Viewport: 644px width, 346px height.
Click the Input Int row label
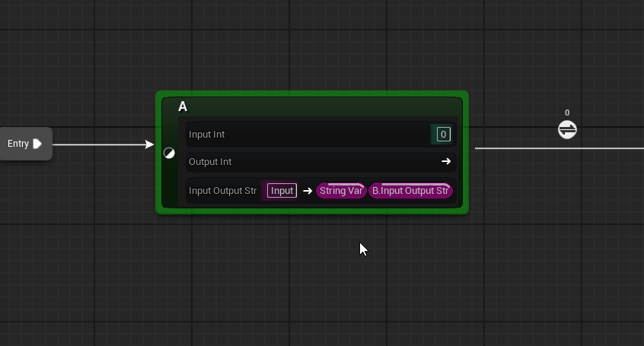click(x=206, y=135)
